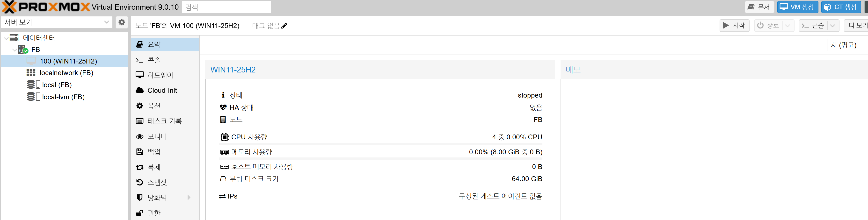The height and width of the screenshot is (220, 868).
Task: Click the 시작 start button
Action: coord(734,26)
